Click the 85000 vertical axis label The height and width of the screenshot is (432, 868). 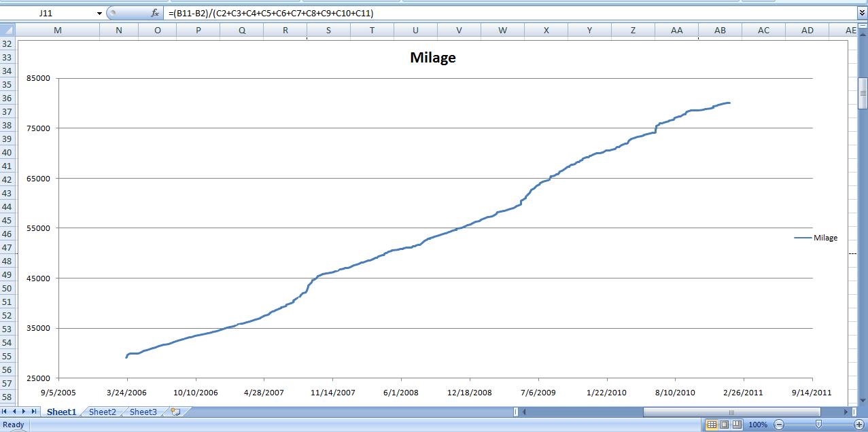click(x=39, y=78)
